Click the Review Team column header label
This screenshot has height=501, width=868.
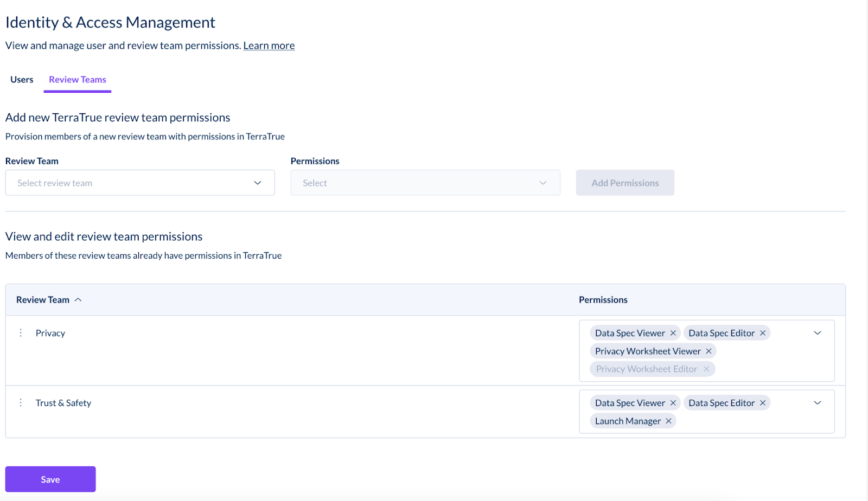(x=43, y=300)
